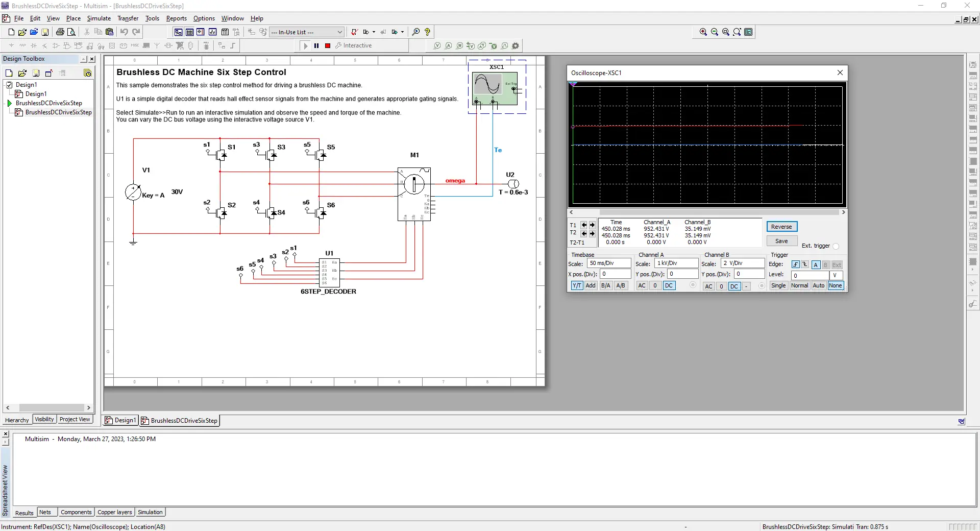Click the Timebase Scale input field

[609, 263]
